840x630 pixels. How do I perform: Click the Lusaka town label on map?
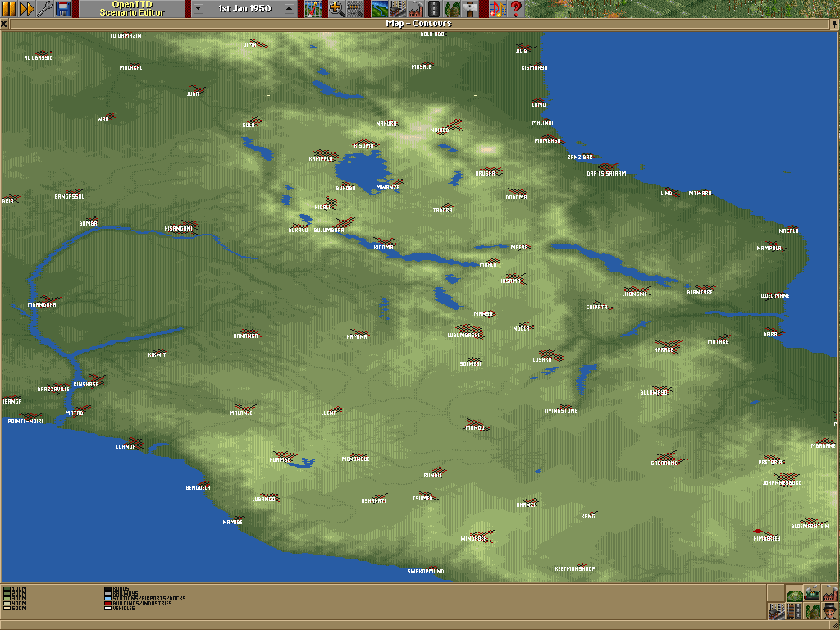point(542,360)
